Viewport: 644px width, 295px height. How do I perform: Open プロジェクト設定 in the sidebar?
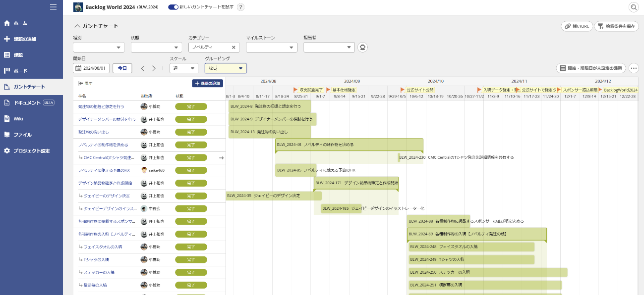31,150
